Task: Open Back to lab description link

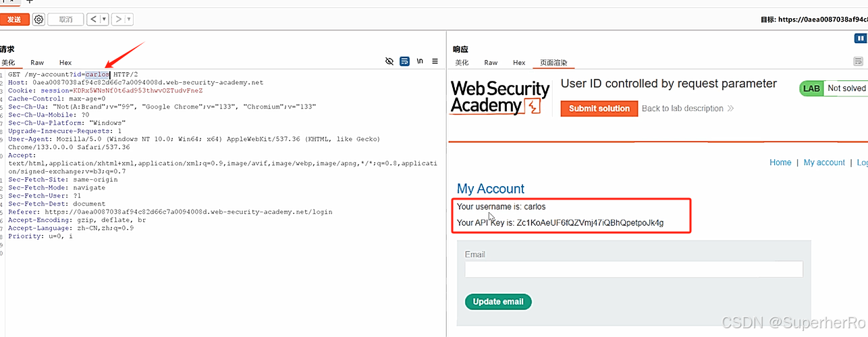Action: (688, 109)
